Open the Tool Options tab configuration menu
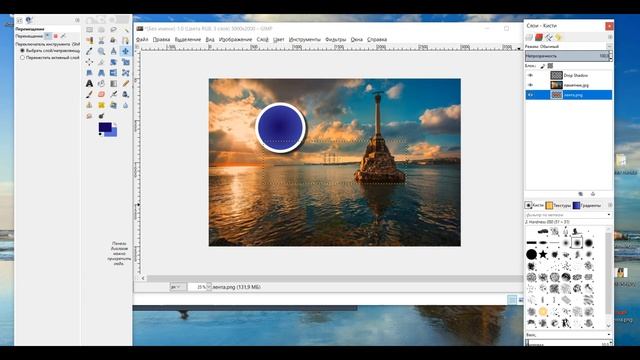Viewport: 640px width, 360px height. pos(78,20)
